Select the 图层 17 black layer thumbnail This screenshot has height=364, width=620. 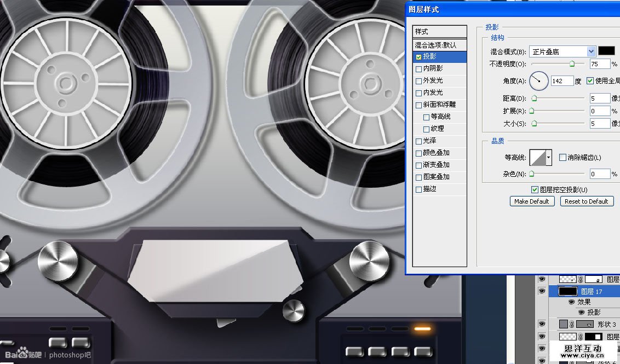(567, 292)
